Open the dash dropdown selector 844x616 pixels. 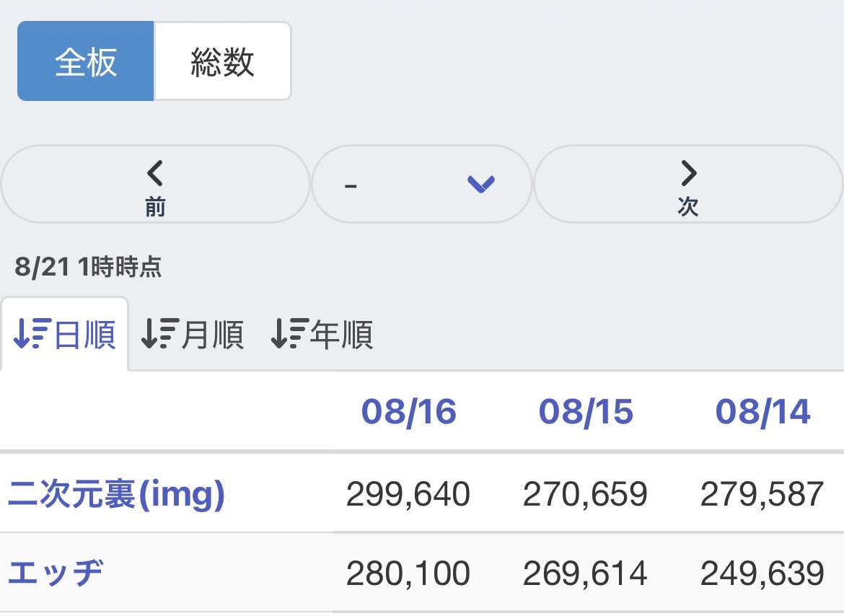(x=421, y=184)
